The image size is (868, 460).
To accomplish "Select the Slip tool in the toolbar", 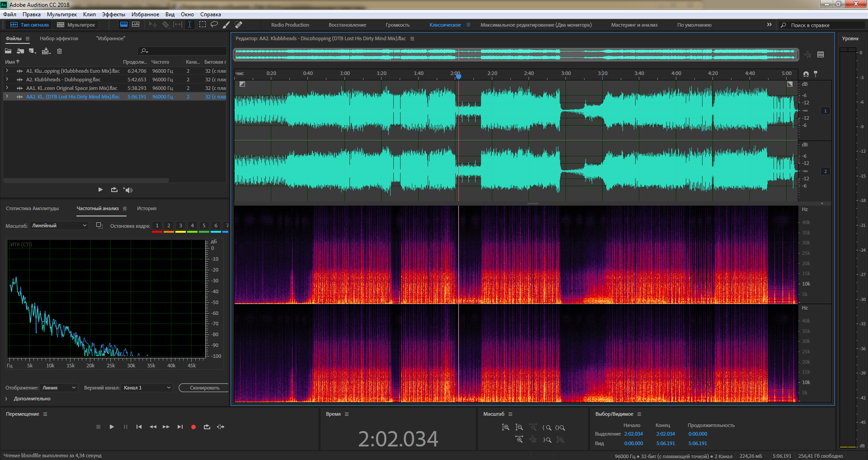I will tap(178, 24).
